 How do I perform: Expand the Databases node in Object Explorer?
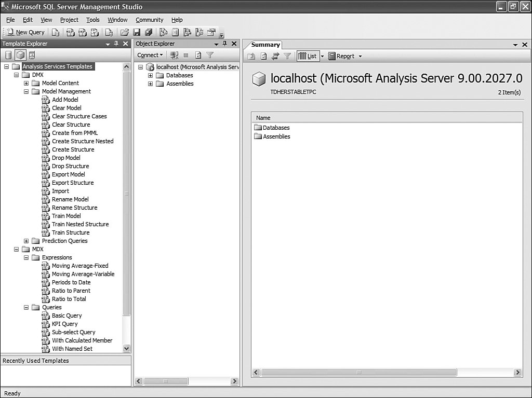pyautogui.click(x=151, y=75)
